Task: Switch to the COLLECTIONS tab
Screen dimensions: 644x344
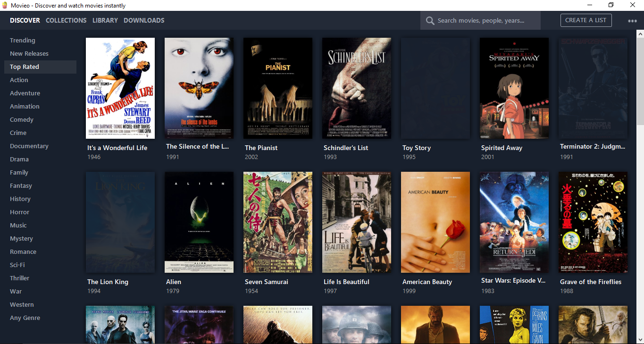Action: point(66,20)
